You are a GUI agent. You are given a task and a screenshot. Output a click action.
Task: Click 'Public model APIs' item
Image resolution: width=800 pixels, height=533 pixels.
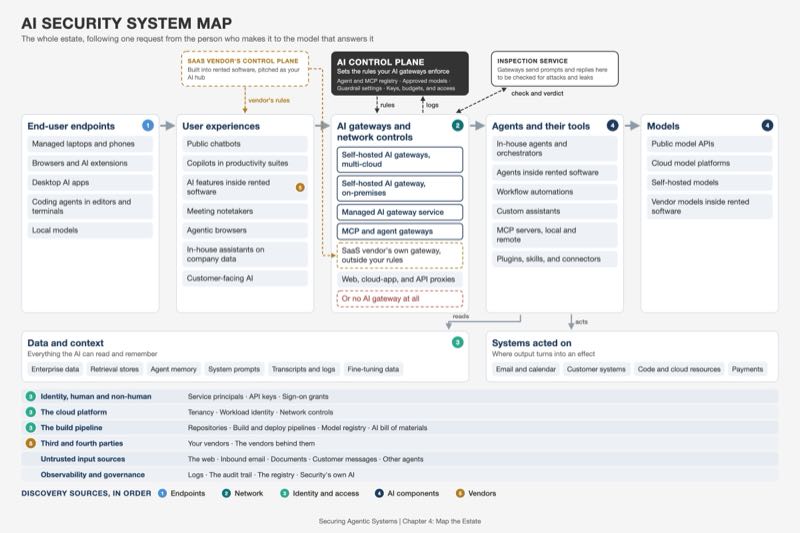[710, 144]
